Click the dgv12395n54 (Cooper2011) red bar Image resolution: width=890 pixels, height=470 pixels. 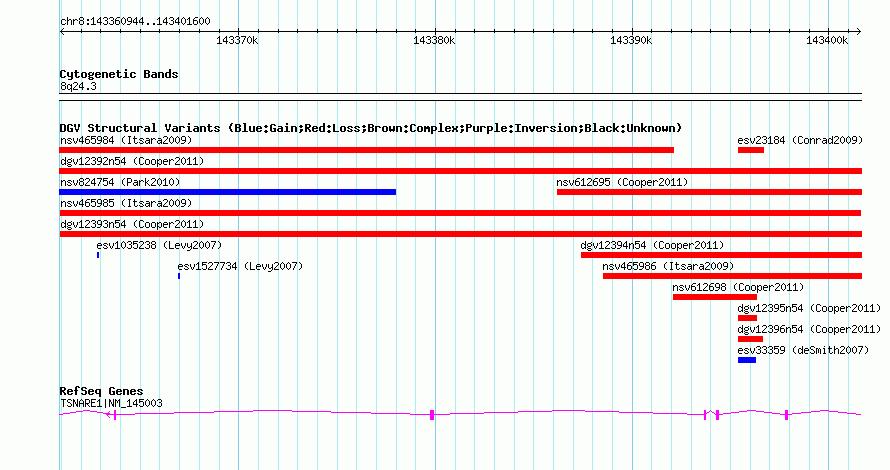click(x=747, y=318)
